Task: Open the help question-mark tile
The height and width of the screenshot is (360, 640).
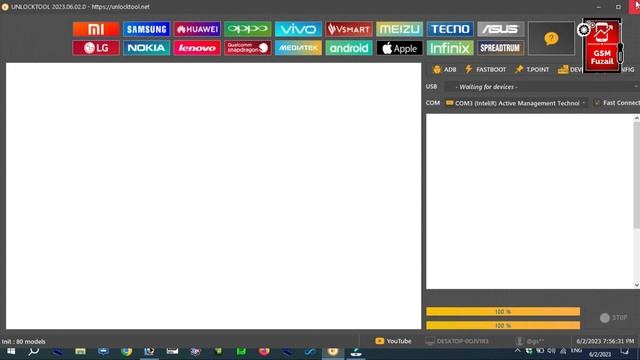Action: (551, 38)
